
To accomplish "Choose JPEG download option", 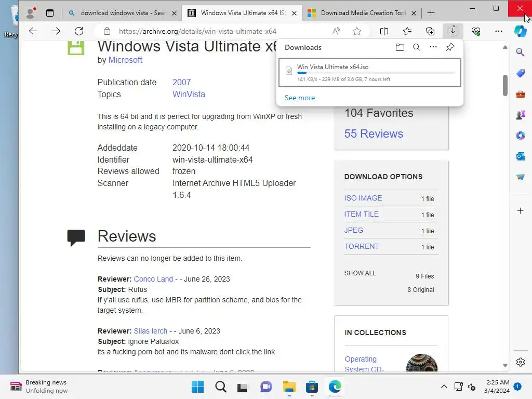I will coord(353,230).
